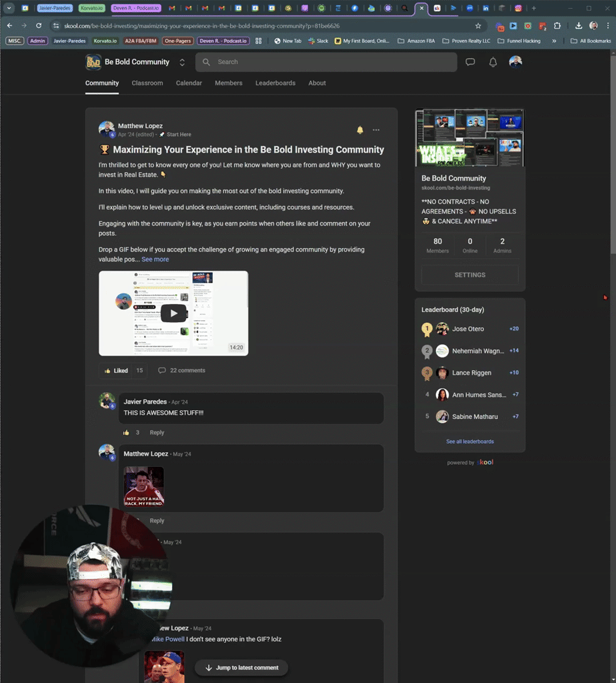
Task: Toggle the bookmark star in the address bar
Action: [478, 27]
